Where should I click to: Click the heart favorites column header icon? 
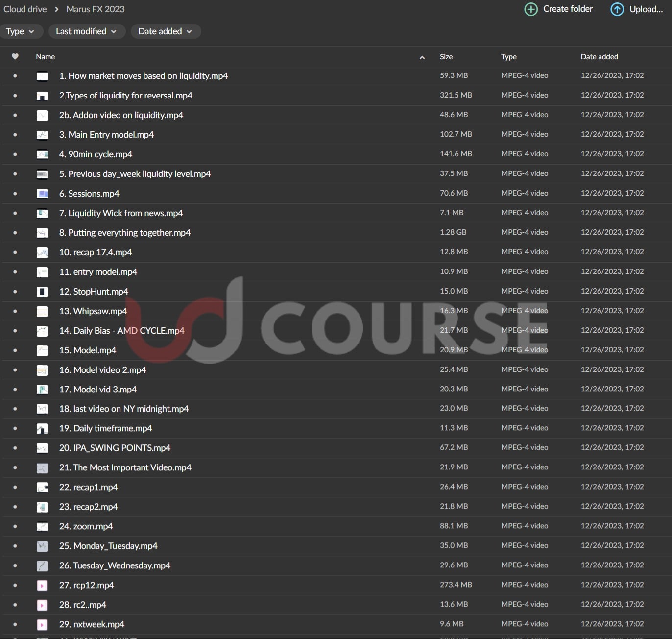pos(15,57)
